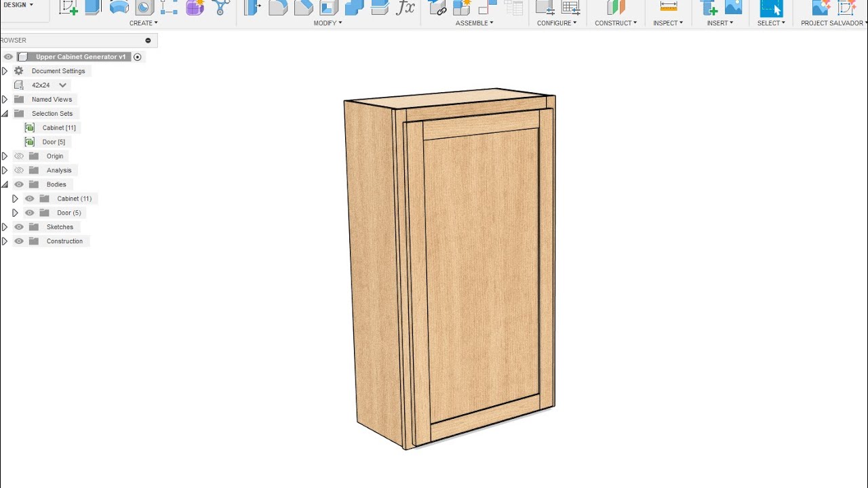Screen dimensions: 868x488
Task: Select the Create Sketch tool
Action: (x=68, y=7)
